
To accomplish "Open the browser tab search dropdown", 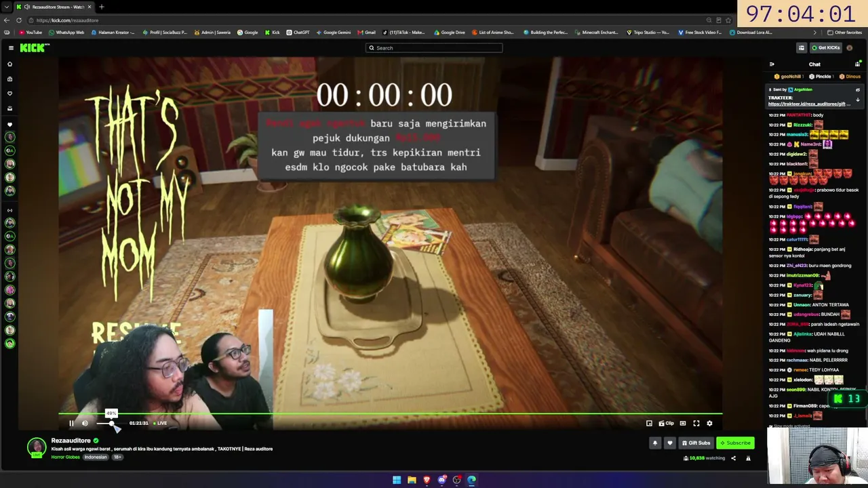I will (x=7, y=7).
